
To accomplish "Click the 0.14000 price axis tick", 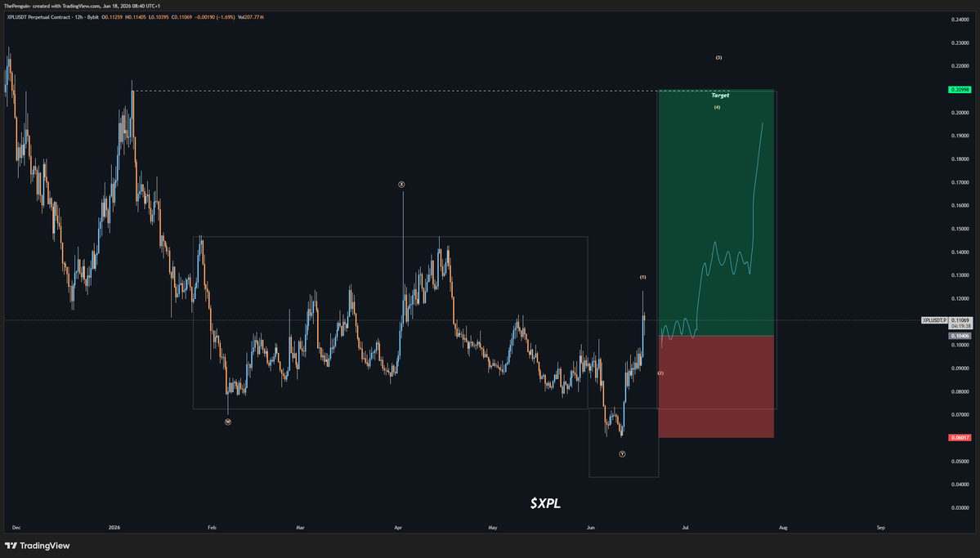I will (960, 252).
